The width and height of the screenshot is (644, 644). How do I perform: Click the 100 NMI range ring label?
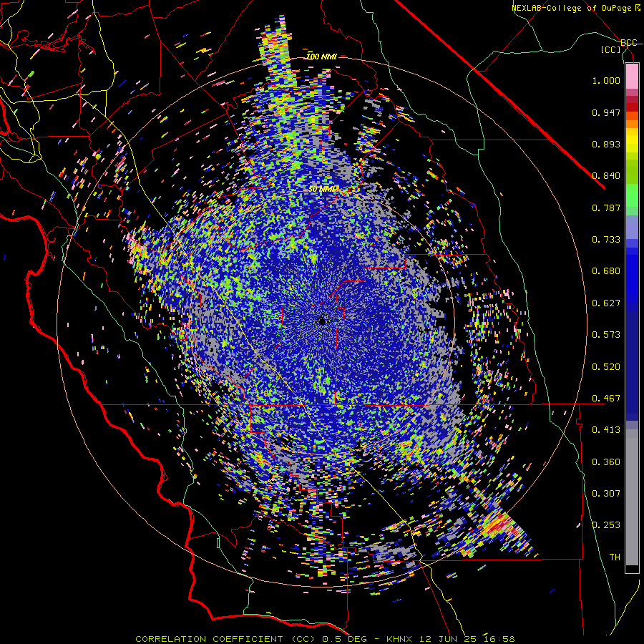(x=321, y=57)
